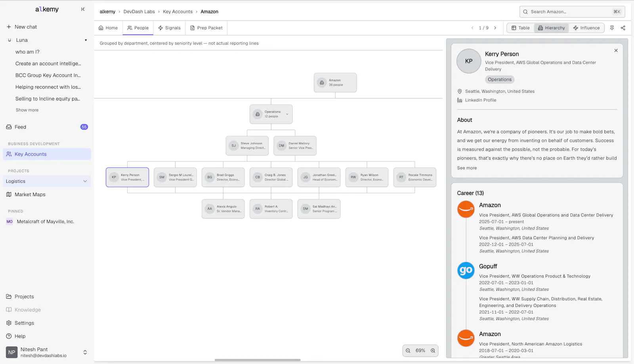The height and width of the screenshot is (364, 634).
Task: Click the pin icon in toolbar
Action: (x=612, y=28)
